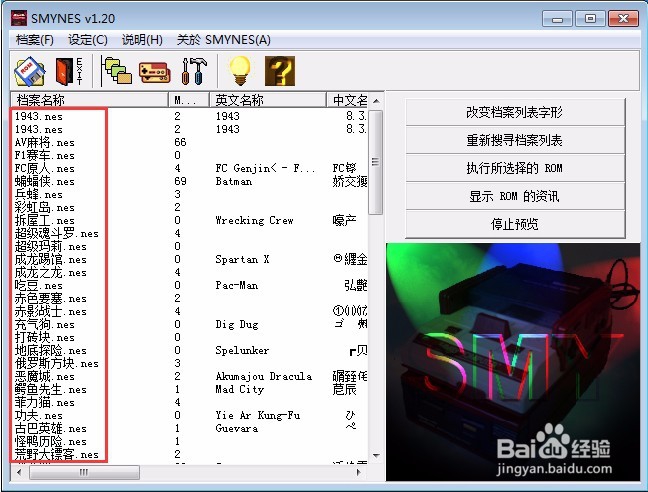Viewport: 648px width, 492px height.
Task: Open the 说明(H) menu
Action: [x=142, y=40]
